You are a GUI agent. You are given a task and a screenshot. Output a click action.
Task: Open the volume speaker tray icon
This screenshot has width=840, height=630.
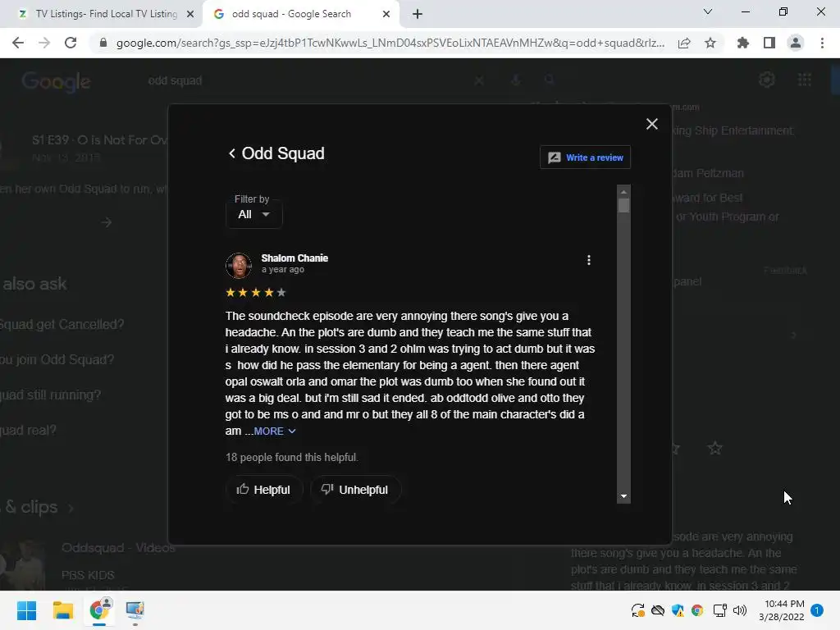740,610
